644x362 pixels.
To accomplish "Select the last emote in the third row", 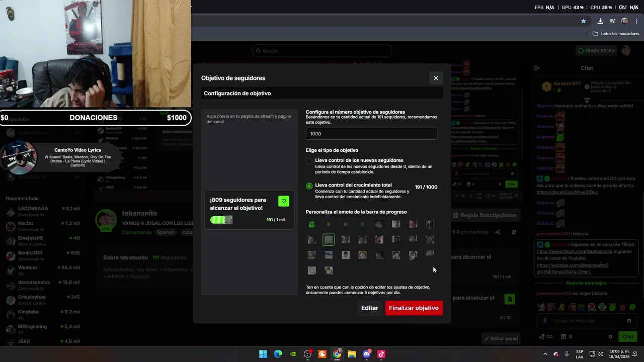I will (x=430, y=254).
